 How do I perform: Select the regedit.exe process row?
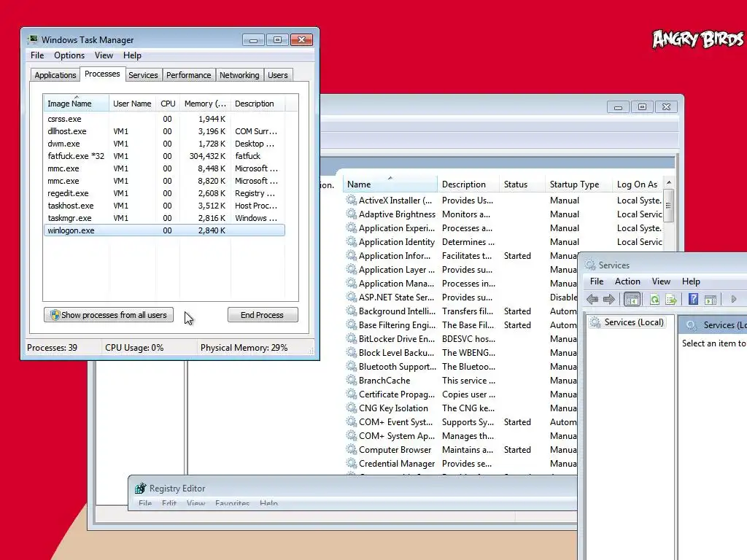pyautogui.click(x=164, y=193)
